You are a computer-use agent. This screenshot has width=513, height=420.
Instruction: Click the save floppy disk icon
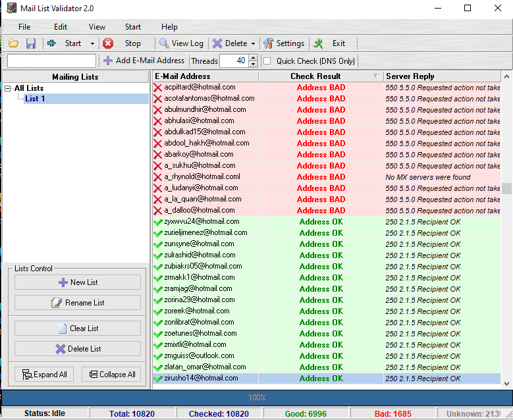[x=31, y=43]
